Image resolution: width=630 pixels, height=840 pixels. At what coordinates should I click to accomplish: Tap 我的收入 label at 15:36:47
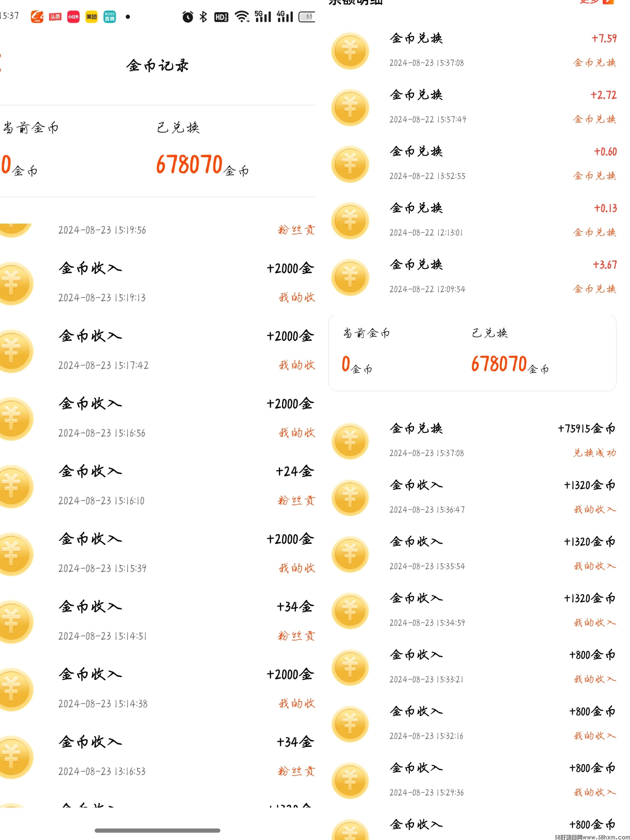pyautogui.click(x=595, y=509)
